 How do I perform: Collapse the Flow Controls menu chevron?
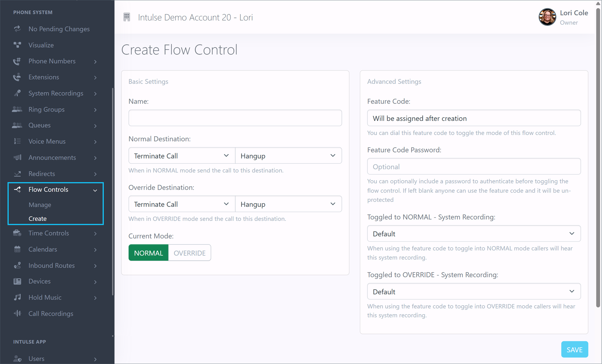pyautogui.click(x=95, y=190)
